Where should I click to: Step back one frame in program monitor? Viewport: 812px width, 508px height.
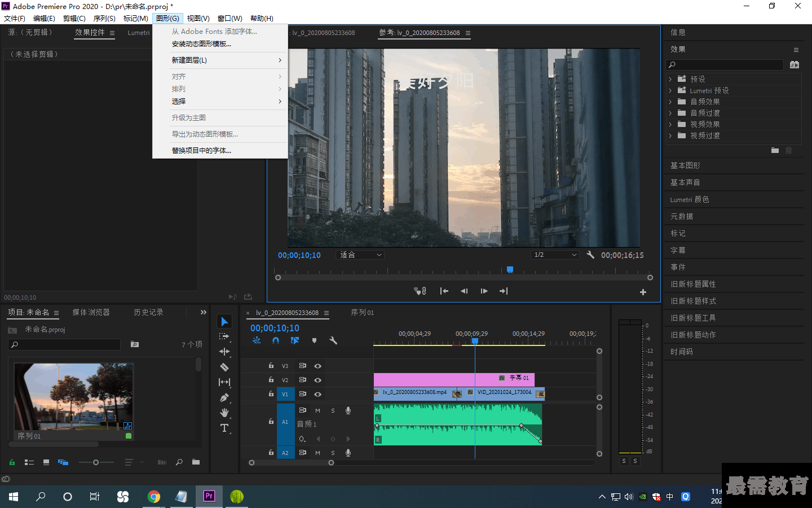click(464, 291)
